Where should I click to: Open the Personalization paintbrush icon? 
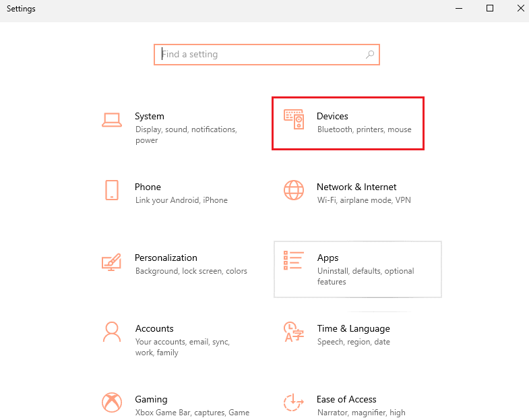click(112, 262)
